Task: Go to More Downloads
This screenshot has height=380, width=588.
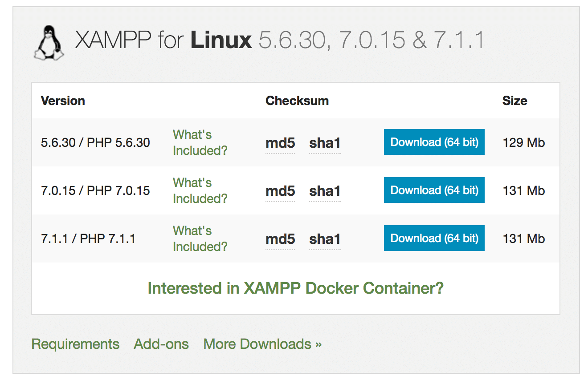Action: [x=262, y=344]
